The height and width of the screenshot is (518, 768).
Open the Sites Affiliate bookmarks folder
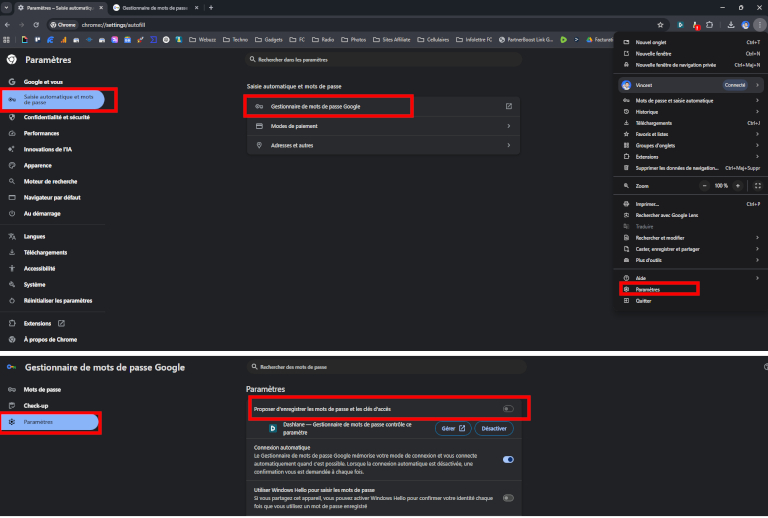pyautogui.click(x=392, y=40)
